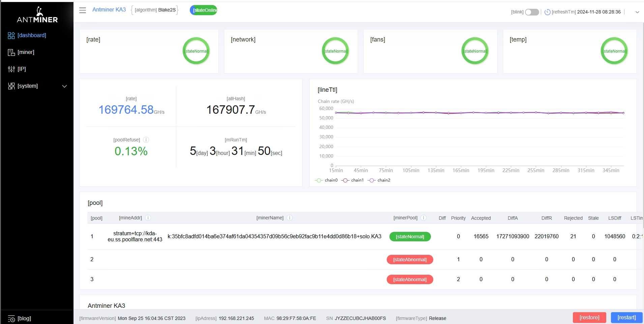Click the minerName info icon
644x324 pixels.
[x=289, y=218]
